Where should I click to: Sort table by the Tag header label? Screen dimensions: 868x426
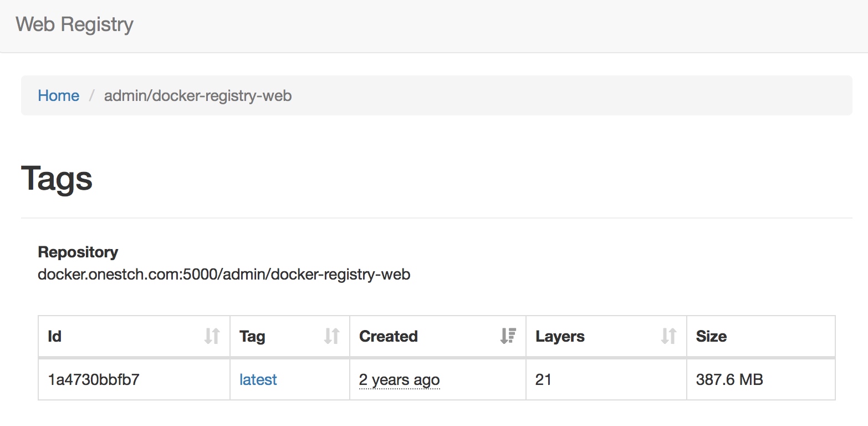click(x=252, y=336)
